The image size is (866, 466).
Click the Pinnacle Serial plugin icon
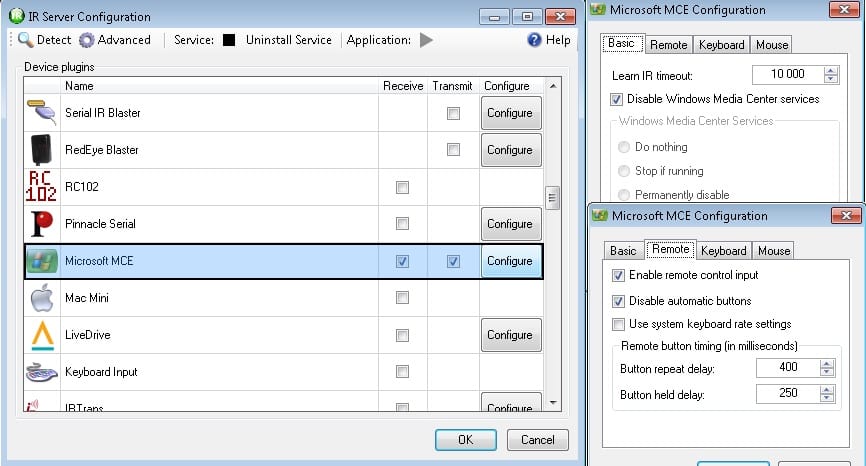[x=41, y=224]
